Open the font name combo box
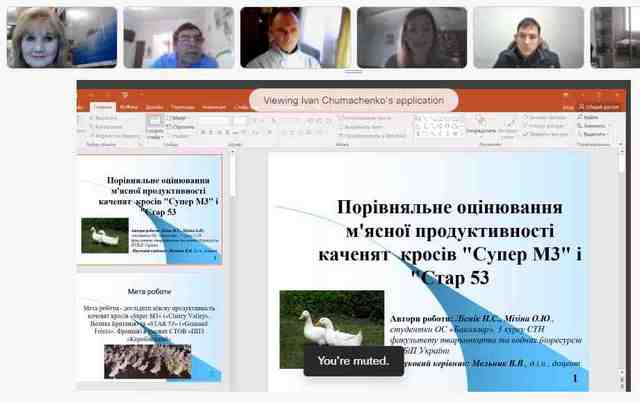The image size is (640, 403). (x=215, y=121)
